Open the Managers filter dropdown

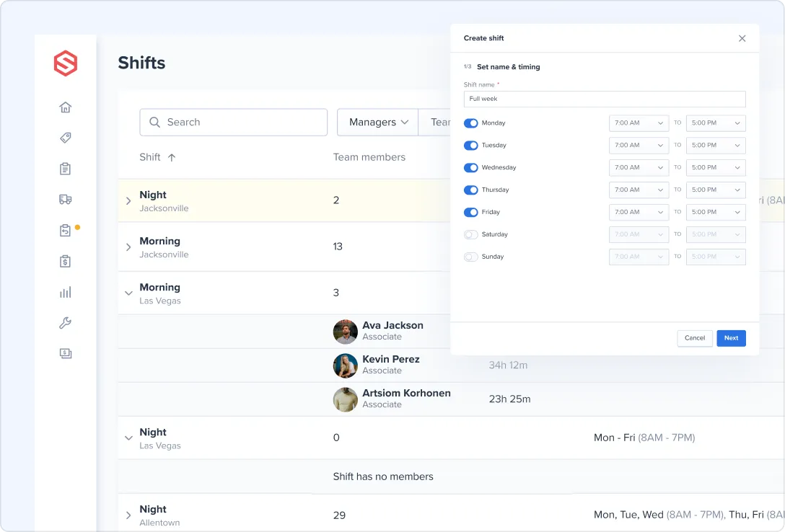[377, 123]
